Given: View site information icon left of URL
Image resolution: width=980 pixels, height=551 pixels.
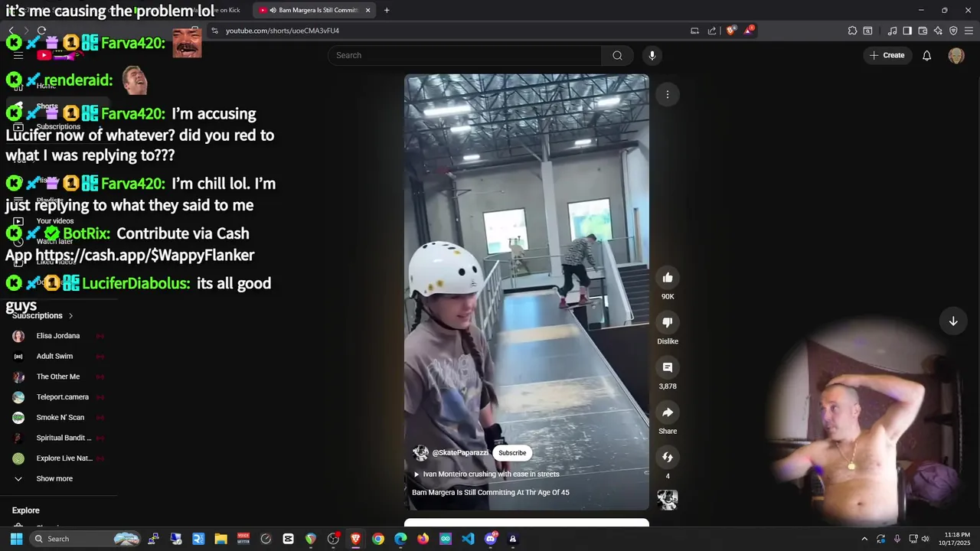Looking at the screenshot, I should tap(215, 31).
